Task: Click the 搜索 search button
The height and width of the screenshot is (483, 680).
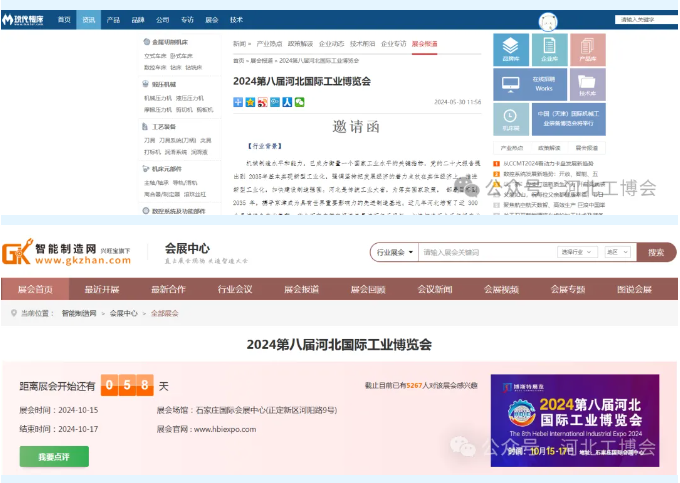Action: [656, 252]
